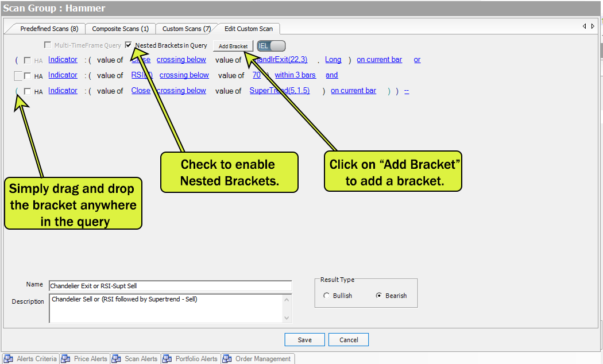The width and height of the screenshot is (603, 364).
Task: Toggle the IEL switch
Action: click(x=271, y=46)
